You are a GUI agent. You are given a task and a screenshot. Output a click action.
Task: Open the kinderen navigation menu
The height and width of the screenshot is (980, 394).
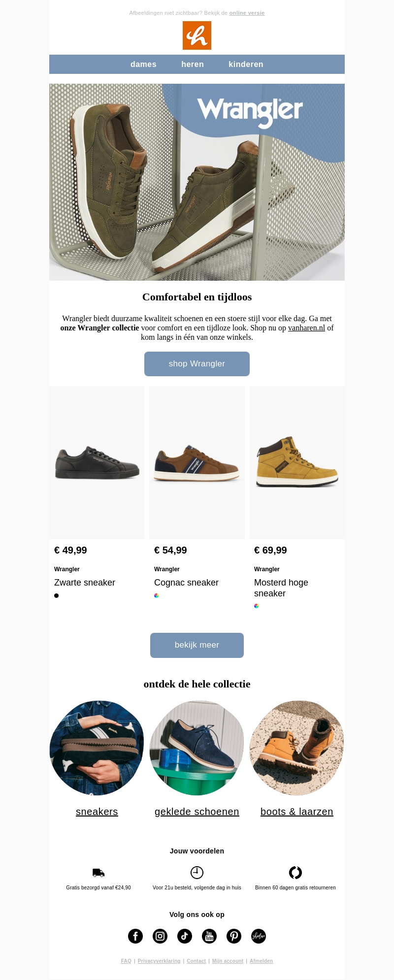[246, 64]
